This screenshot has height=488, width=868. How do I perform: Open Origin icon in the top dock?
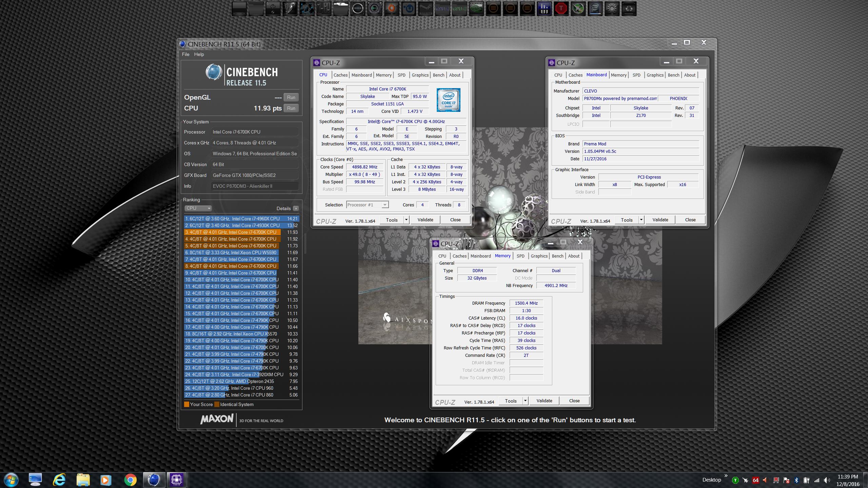(392, 8)
